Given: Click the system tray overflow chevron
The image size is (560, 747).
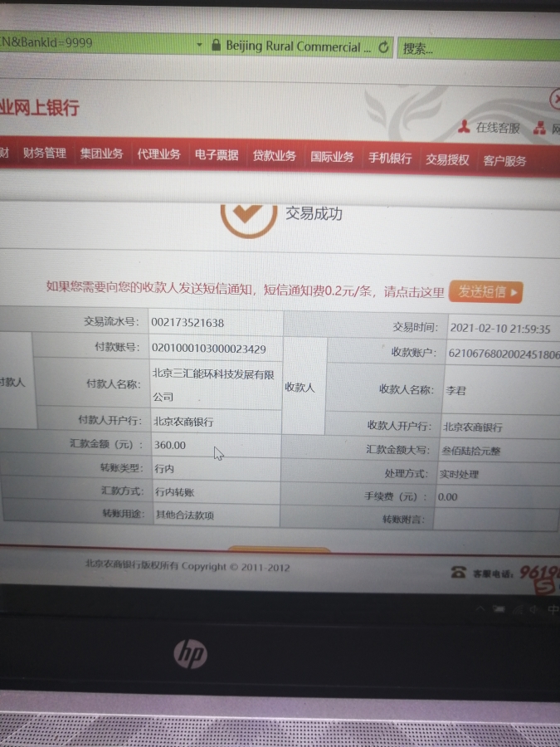Looking at the screenshot, I should click(480, 609).
